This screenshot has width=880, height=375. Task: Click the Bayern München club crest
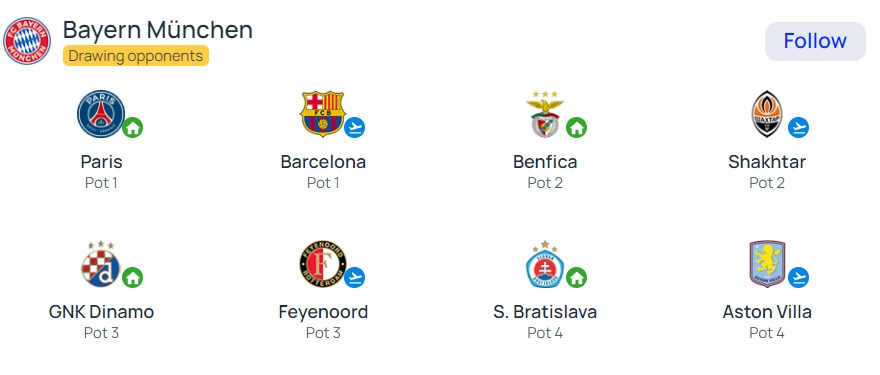click(27, 41)
